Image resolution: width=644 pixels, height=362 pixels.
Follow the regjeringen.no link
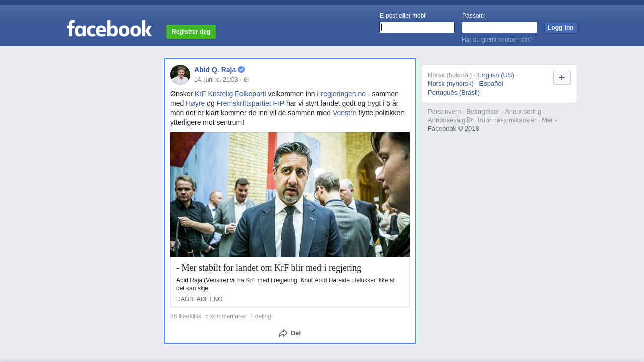343,94
